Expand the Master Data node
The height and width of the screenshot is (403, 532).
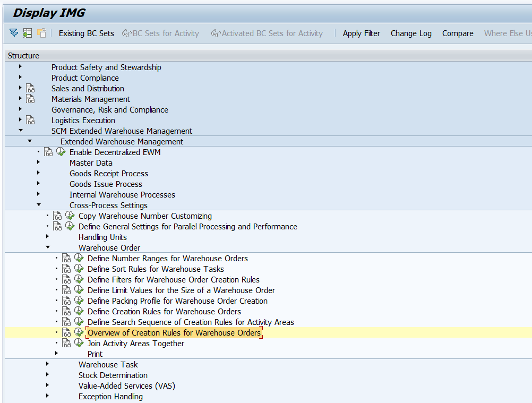(38, 162)
